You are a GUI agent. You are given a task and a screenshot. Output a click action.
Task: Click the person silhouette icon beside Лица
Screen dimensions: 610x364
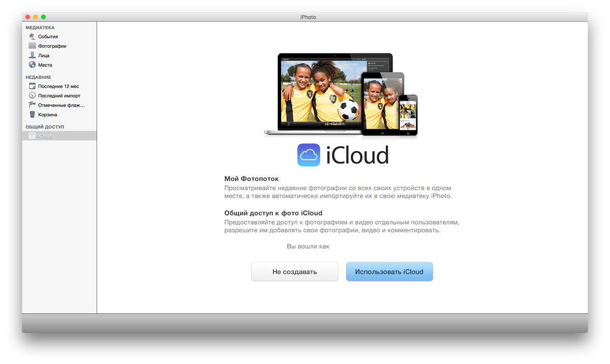(x=32, y=55)
